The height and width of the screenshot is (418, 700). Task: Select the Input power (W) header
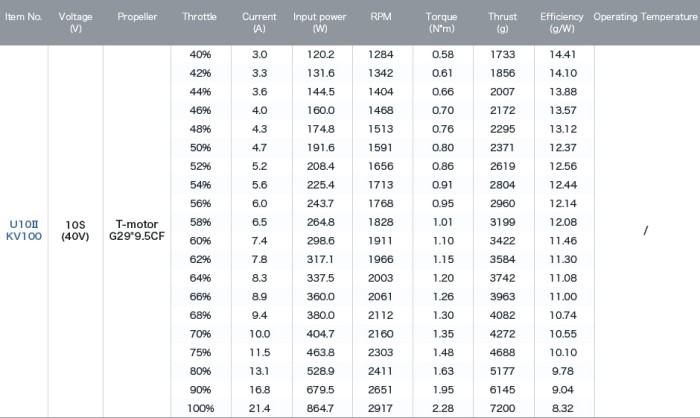click(x=320, y=23)
